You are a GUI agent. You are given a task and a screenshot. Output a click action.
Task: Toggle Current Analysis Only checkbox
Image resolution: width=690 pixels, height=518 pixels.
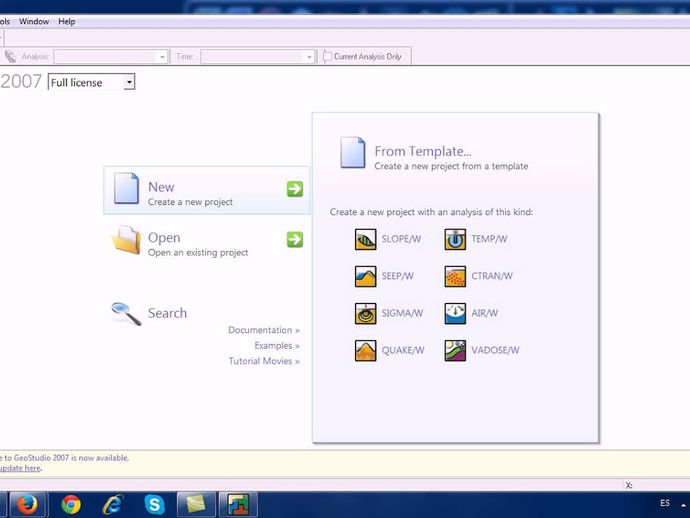(327, 56)
